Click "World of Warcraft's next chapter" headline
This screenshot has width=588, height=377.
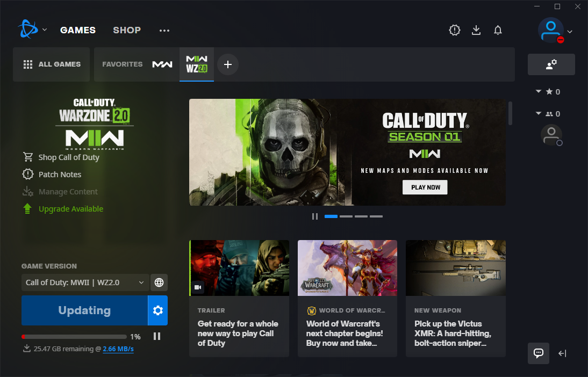(x=345, y=334)
